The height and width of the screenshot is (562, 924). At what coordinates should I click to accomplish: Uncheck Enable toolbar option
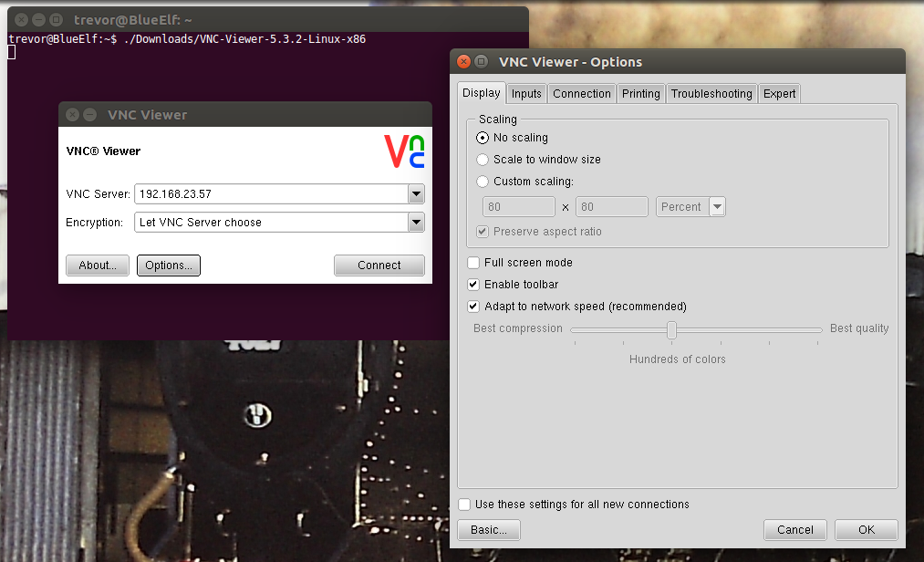click(x=473, y=285)
